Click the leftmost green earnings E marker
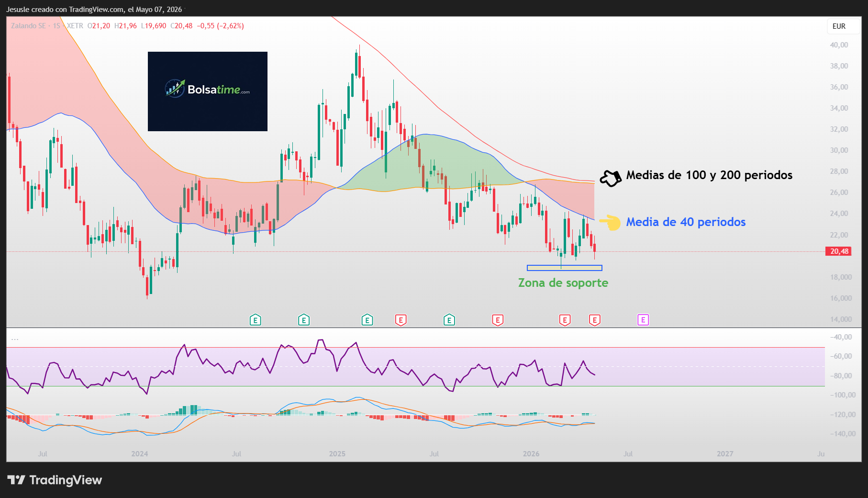The image size is (868, 498). click(256, 320)
